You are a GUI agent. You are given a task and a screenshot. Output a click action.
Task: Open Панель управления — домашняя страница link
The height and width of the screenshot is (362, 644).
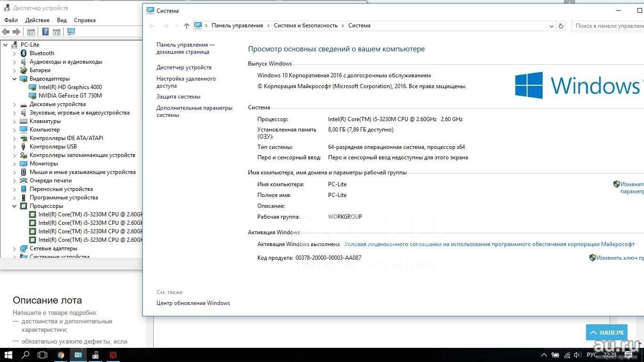click(185, 48)
